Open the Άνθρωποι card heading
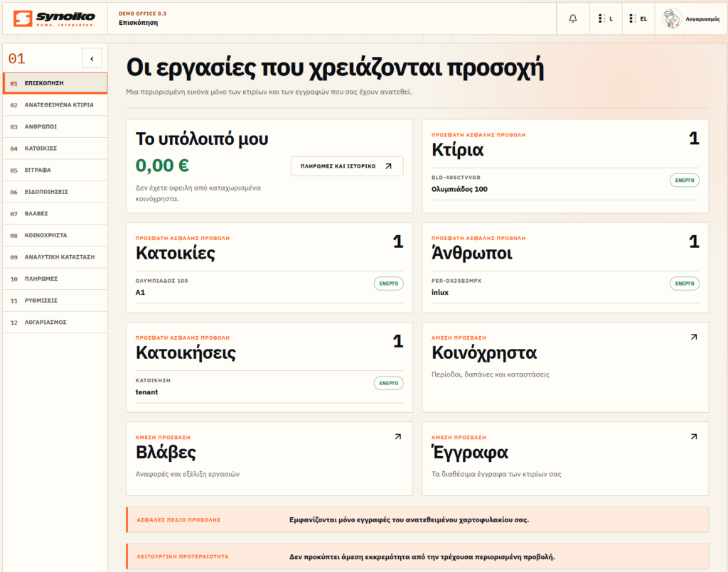Screen dimensions: 728x572 click(x=472, y=253)
